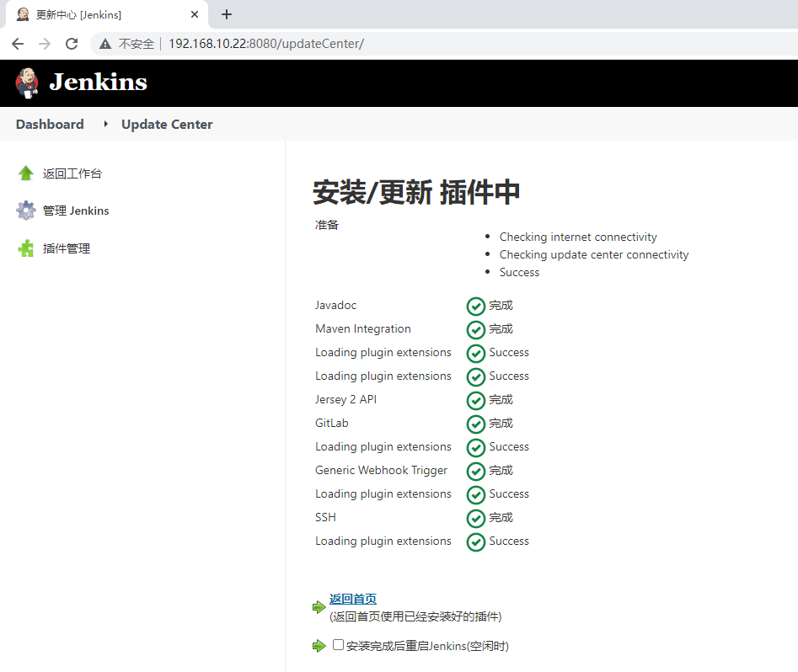Click the 安装完成后重启Jenkins(空闲时) label
The image size is (798, 672).
point(427,646)
